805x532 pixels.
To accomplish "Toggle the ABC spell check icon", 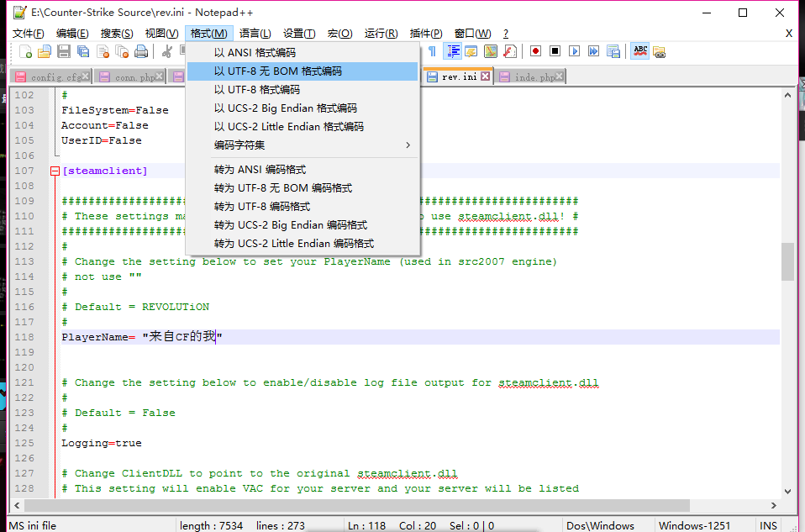I will pos(640,51).
